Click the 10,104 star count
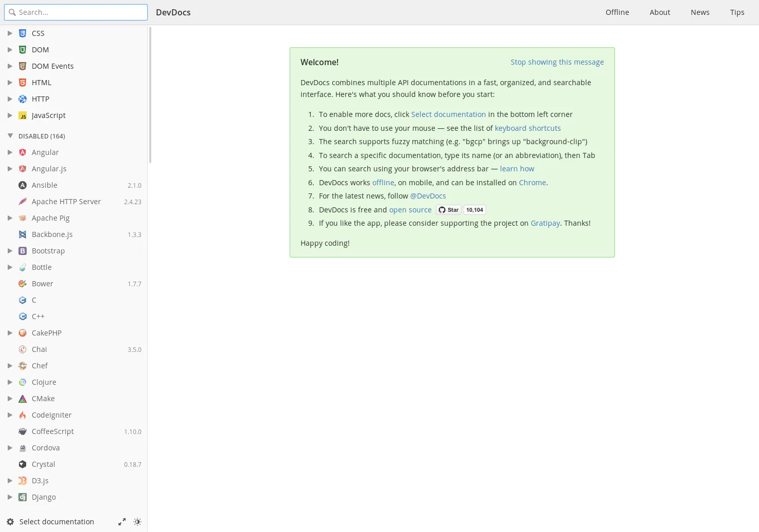 [x=474, y=210]
